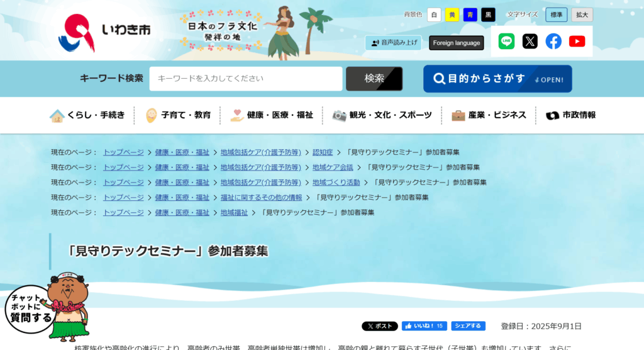This screenshot has width=644, height=350.
Task: Expand the 目的からさがす panel
Action: [x=497, y=79]
